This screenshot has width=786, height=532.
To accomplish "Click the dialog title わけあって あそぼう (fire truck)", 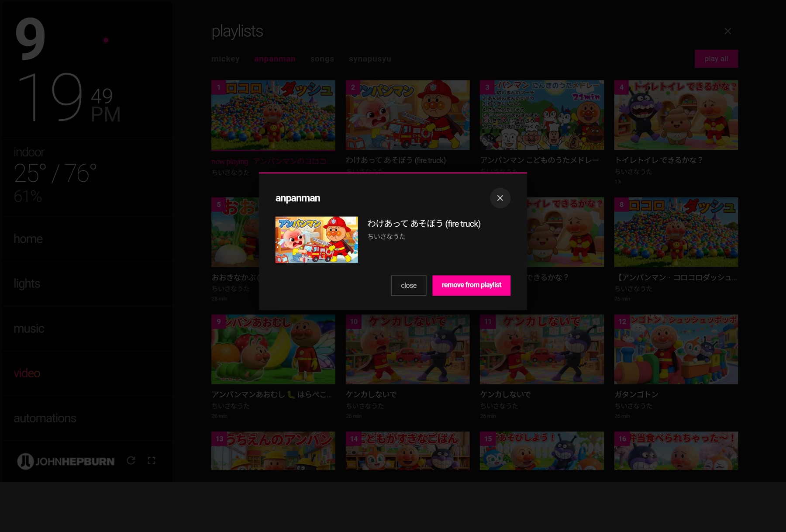I will coord(424,224).
